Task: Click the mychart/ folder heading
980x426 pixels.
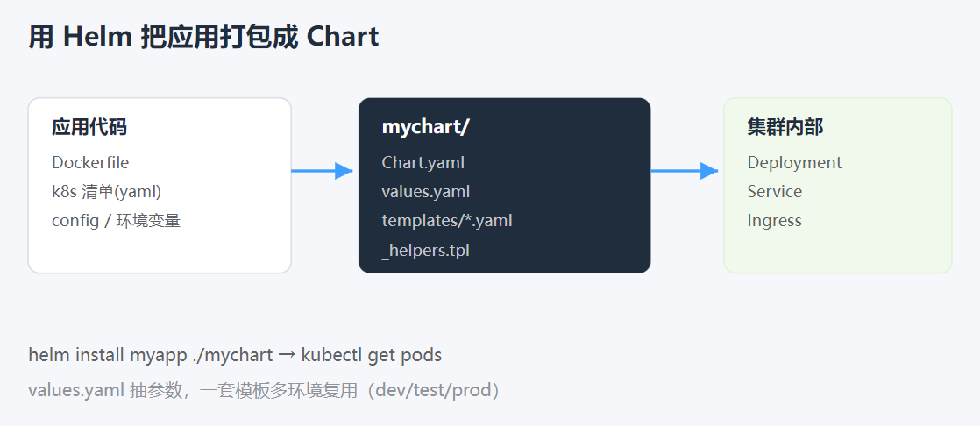Action: pyautogui.click(x=426, y=127)
